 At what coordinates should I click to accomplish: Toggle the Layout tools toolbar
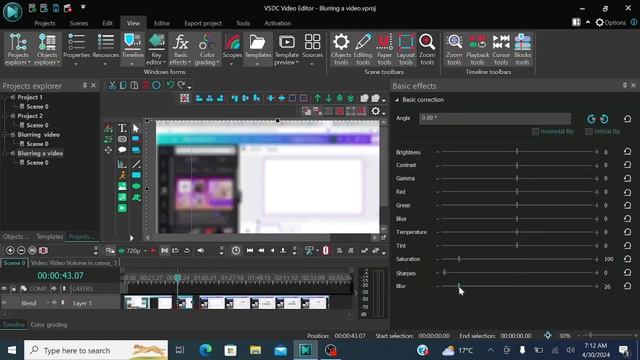[x=405, y=49]
